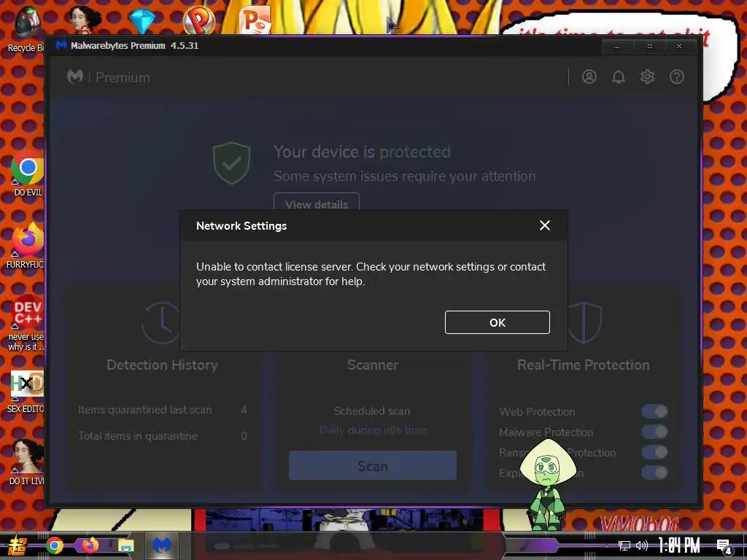Screen dimensions: 747x560
Task: Click the Peridot desktop mascot character
Action: pyautogui.click(x=547, y=485)
